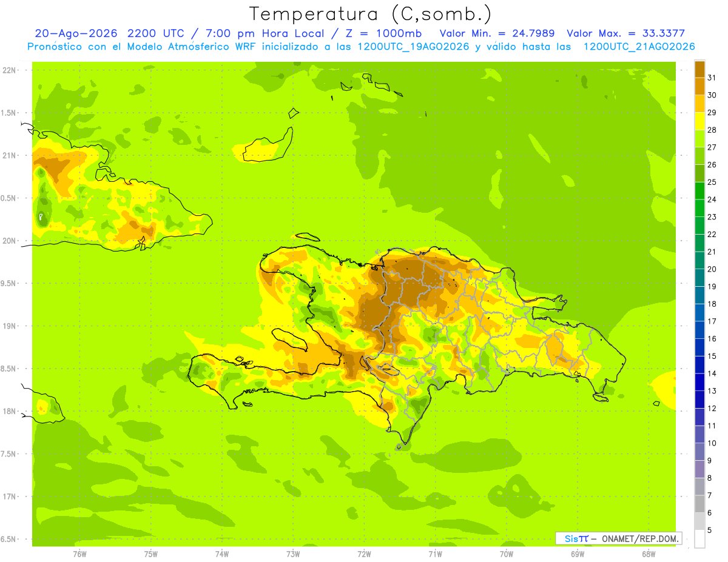Pick the yellow legend swatch between 28 and 29
Screen dimensions: 728x562
tap(699, 121)
